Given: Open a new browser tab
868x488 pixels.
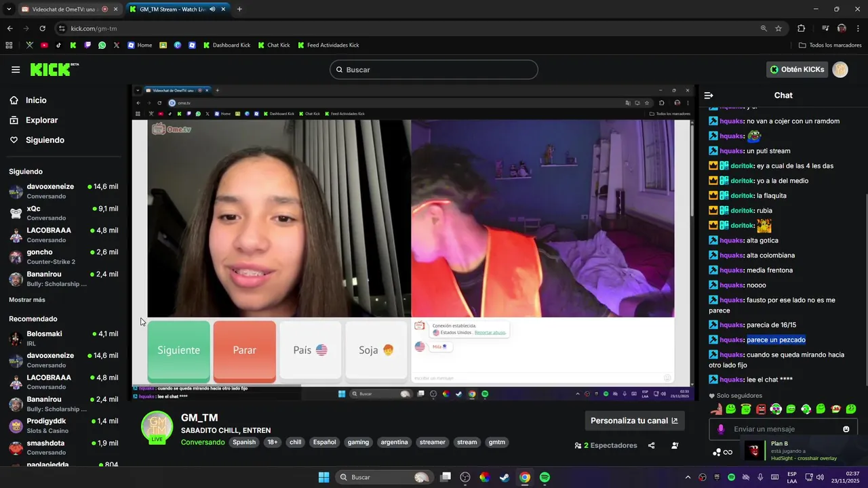Looking at the screenshot, I should (239, 9).
